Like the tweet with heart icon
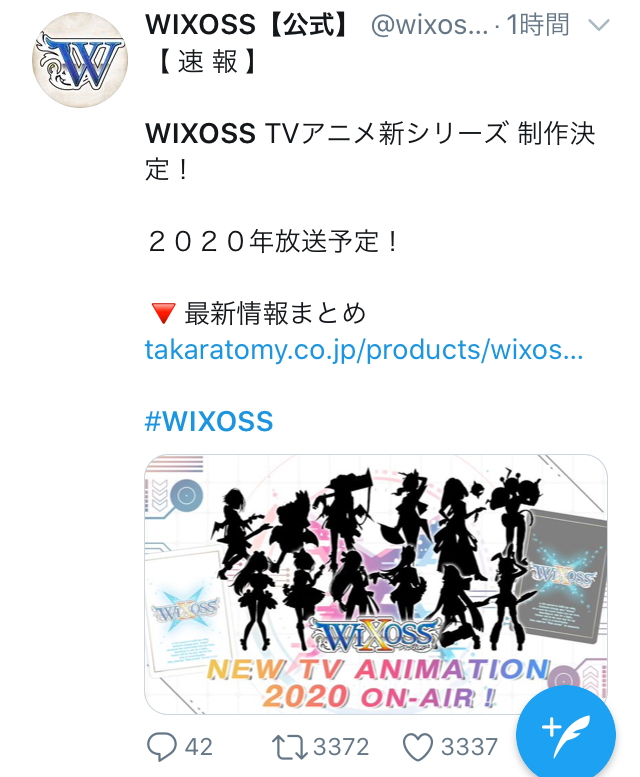The width and height of the screenshot is (640, 777). pos(418,747)
